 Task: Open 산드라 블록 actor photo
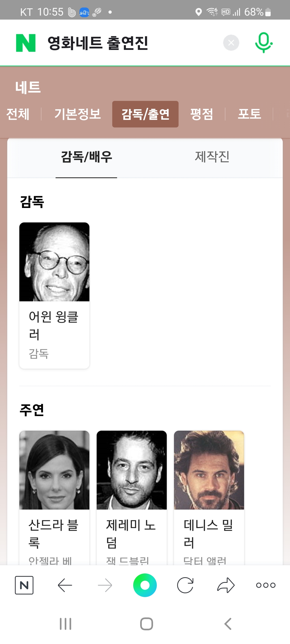[54, 470]
